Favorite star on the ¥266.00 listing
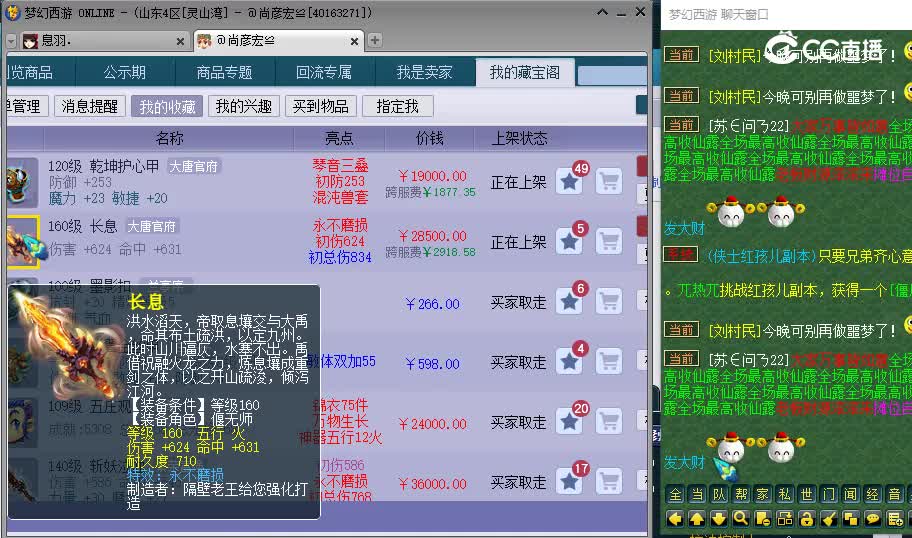 point(569,301)
